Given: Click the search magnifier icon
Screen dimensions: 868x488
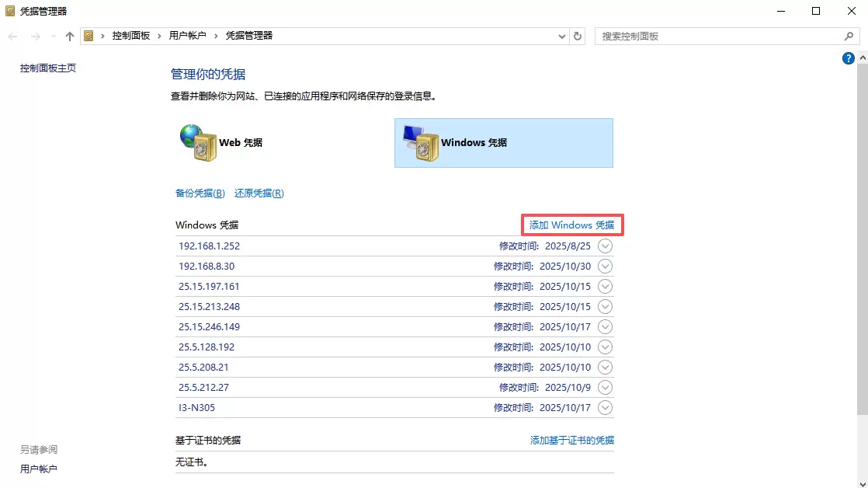Looking at the screenshot, I should tap(849, 36).
